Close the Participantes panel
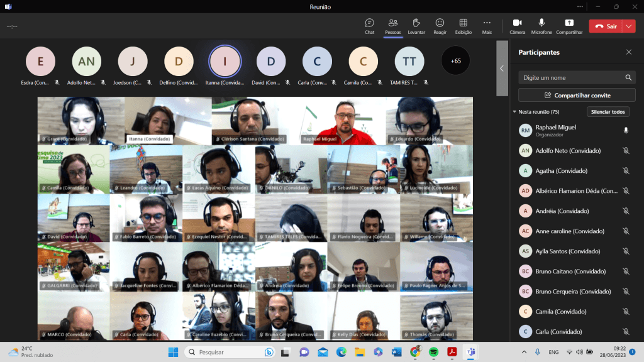This screenshot has width=644, height=362. point(628,52)
